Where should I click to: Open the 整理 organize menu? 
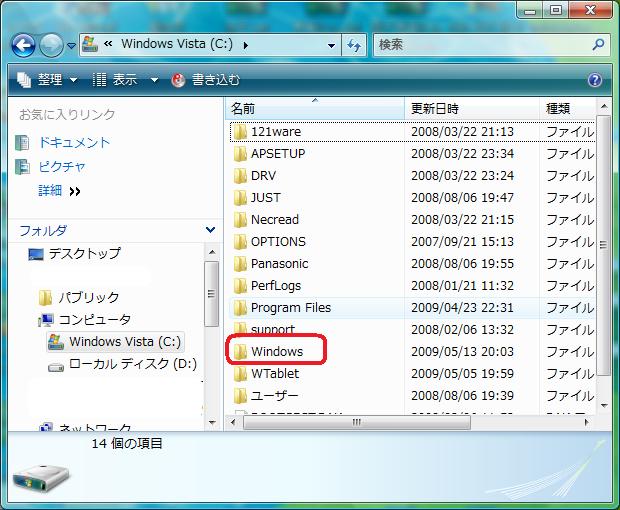(x=46, y=80)
